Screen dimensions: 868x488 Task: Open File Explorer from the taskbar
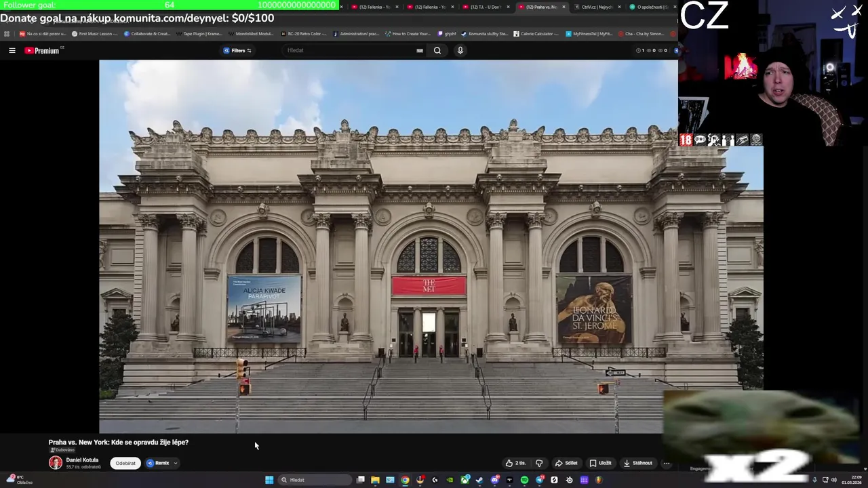point(375,480)
